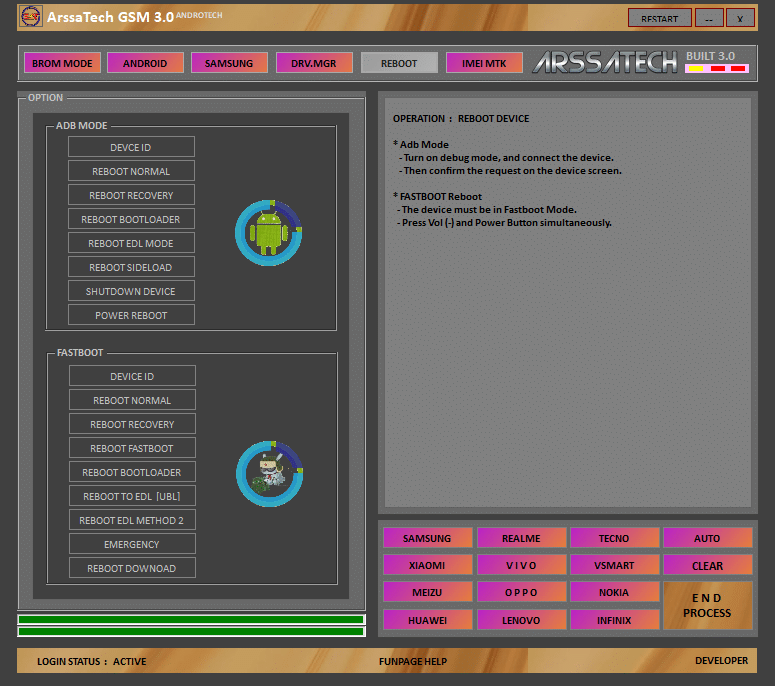
Task: Open the FUNPAGE HELP link
Action: pyautogui.click(x=413, y=661)
